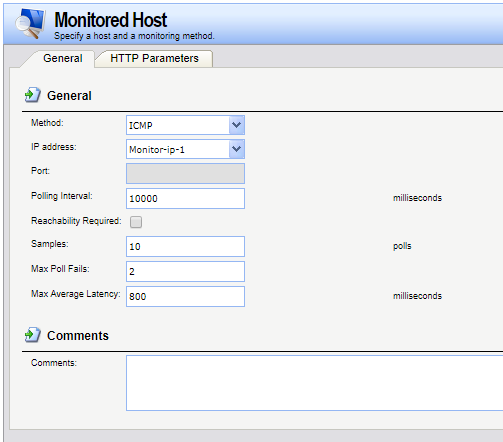Click the Polling Interval: label
This screenshot has height=442, width=503.
(62, 196)
